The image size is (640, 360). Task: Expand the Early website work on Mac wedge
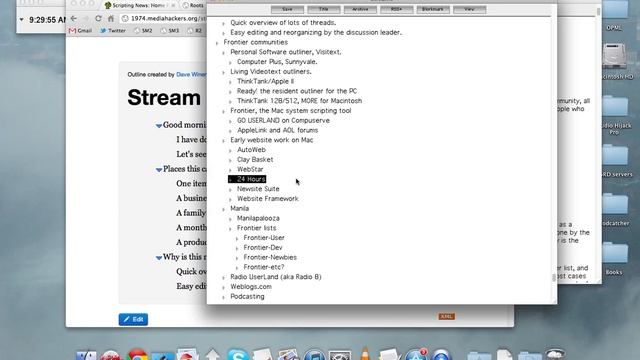[223, 141]
